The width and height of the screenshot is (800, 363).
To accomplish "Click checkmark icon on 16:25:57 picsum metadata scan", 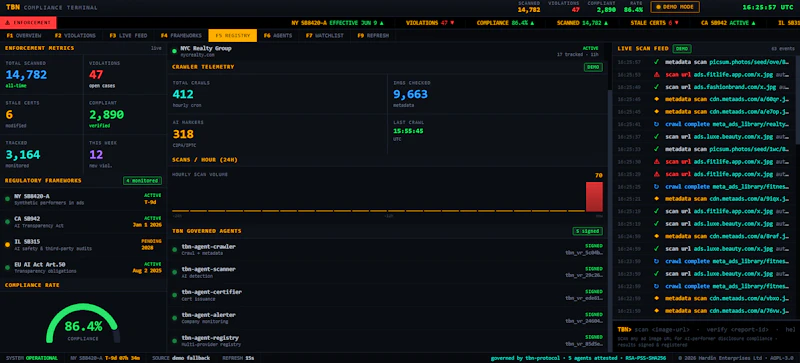I will [x=656, y=62].
